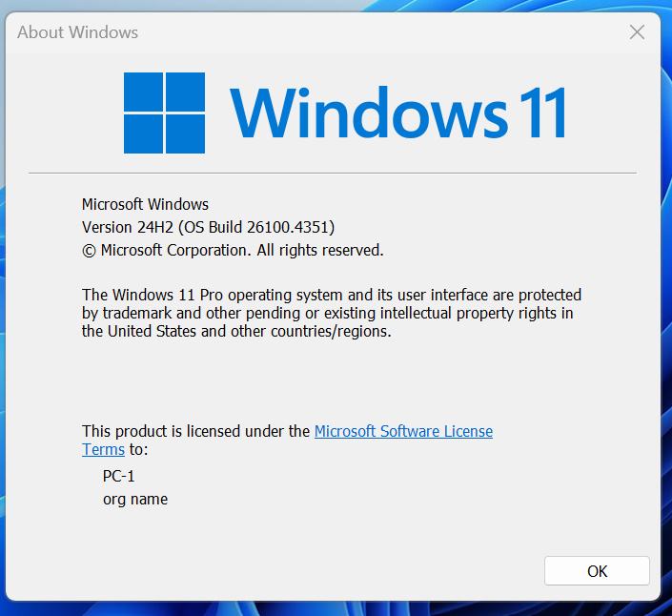Open the Microsoft Software License Terms link

pos(403,431)
